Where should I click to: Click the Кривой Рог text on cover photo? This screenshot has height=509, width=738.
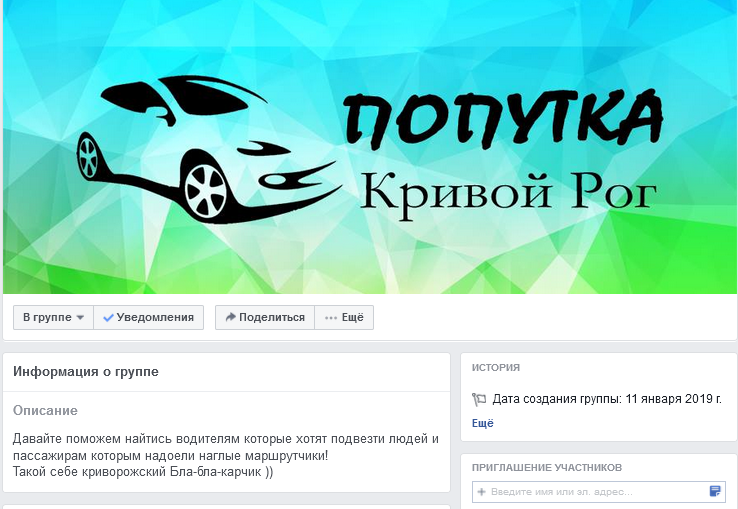508,192
